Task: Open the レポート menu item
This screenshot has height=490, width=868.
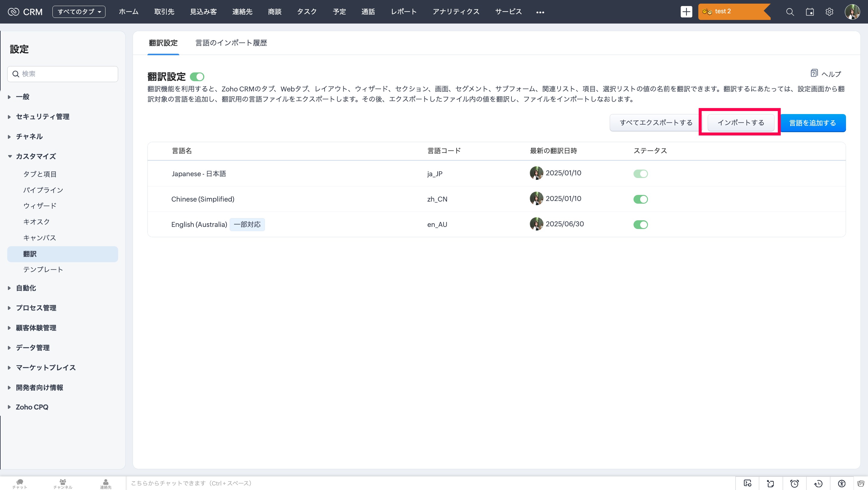Action: (x=404, y=12)
